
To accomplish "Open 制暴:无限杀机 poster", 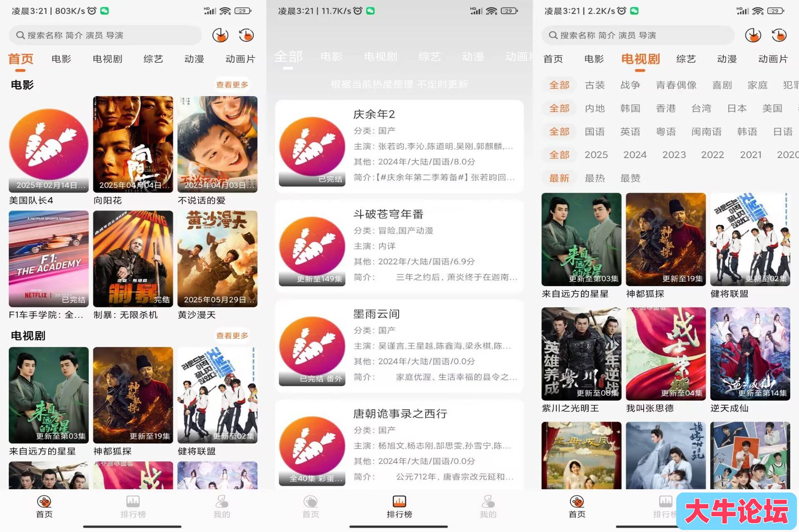I will pos(133,259).
